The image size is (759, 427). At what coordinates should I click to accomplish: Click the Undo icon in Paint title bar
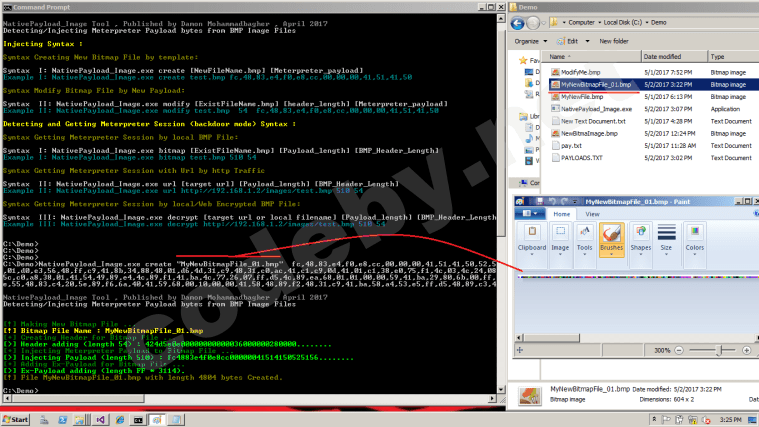(x=552, y=201)
